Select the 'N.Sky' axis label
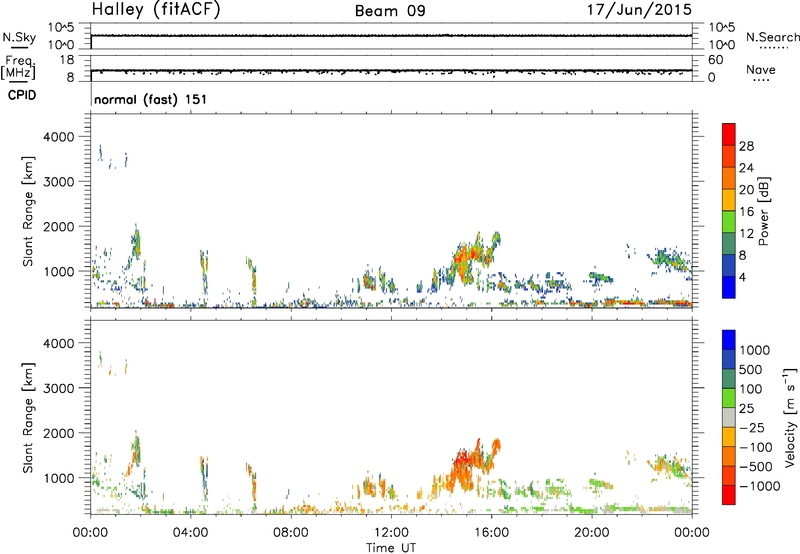This screenshot has width=800, height=554. [x=19, y=37]
